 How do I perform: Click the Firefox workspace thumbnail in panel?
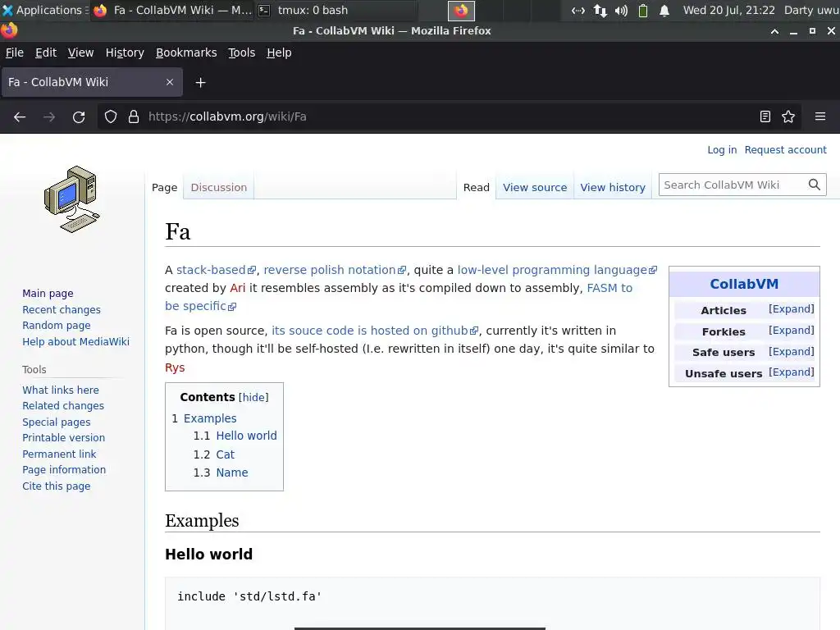point(461,10)
